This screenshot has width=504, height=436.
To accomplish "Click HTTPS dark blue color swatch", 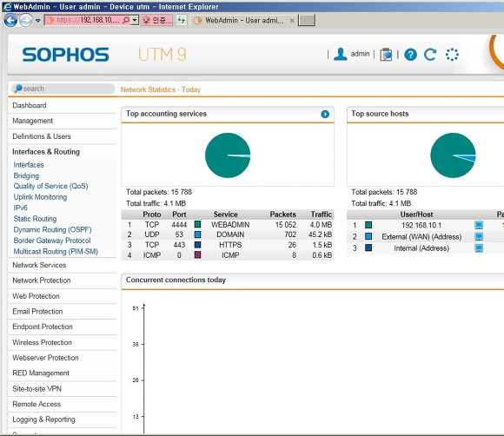I will tap(197, 245).
